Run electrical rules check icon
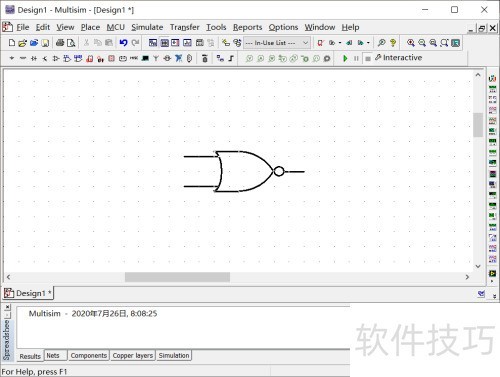 [x=321, y=43]
